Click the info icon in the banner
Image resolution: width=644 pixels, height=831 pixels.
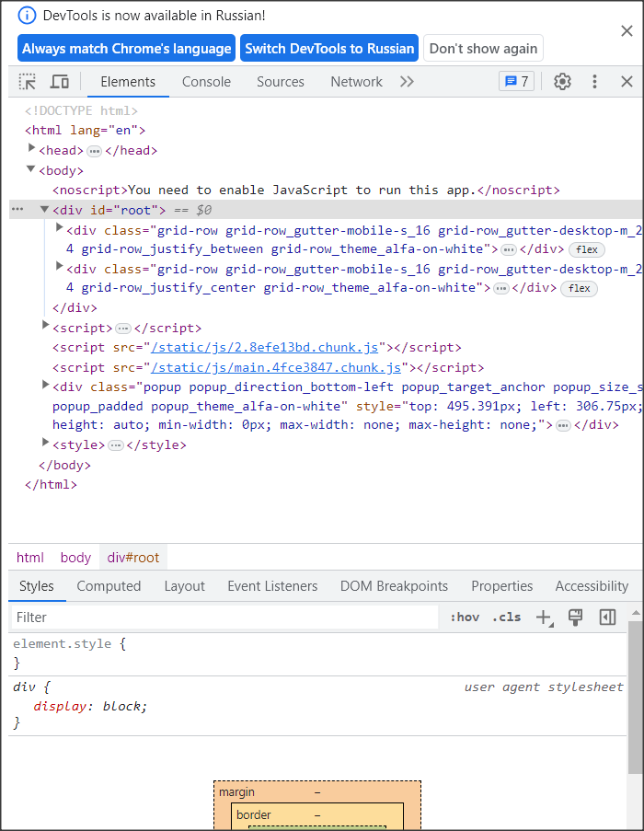[x=27, y=16]
